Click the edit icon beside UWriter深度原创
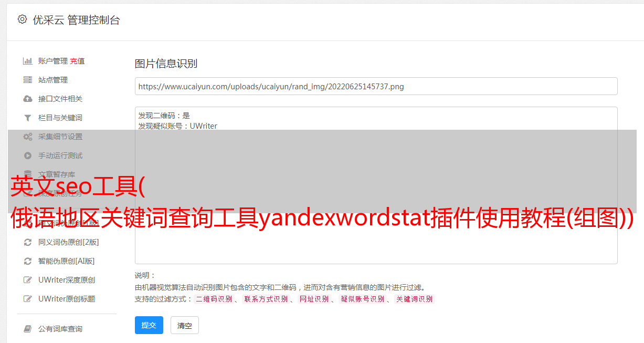 [28, 280]
